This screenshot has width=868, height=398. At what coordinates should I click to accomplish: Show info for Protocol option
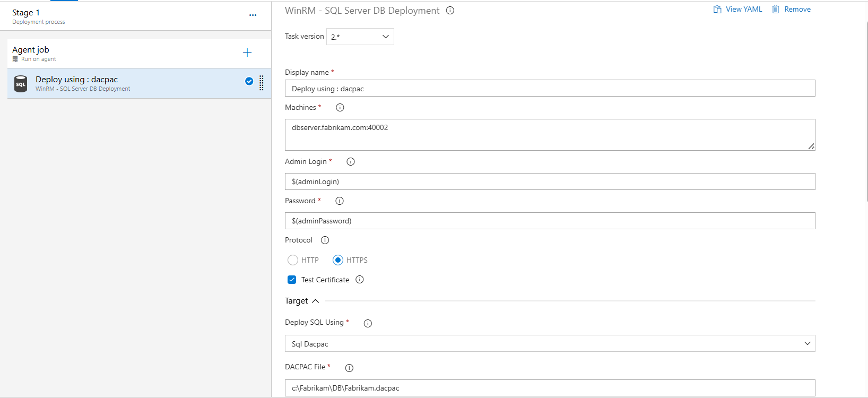[x=325, y=240]
